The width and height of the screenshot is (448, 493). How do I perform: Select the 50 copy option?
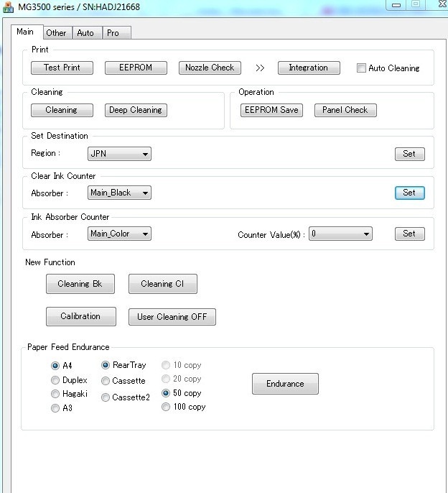click(x=166, y=393)
